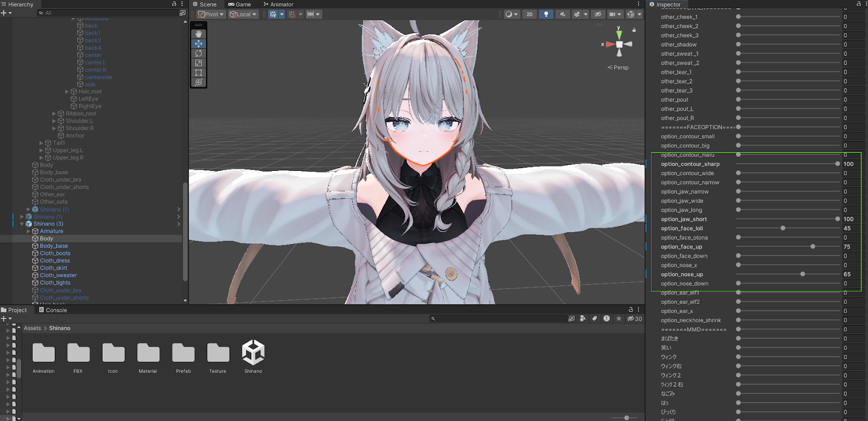The width and height of the screenshot is (868, 421).
Task: Open the Prefab folder
Action: (183, 356)
